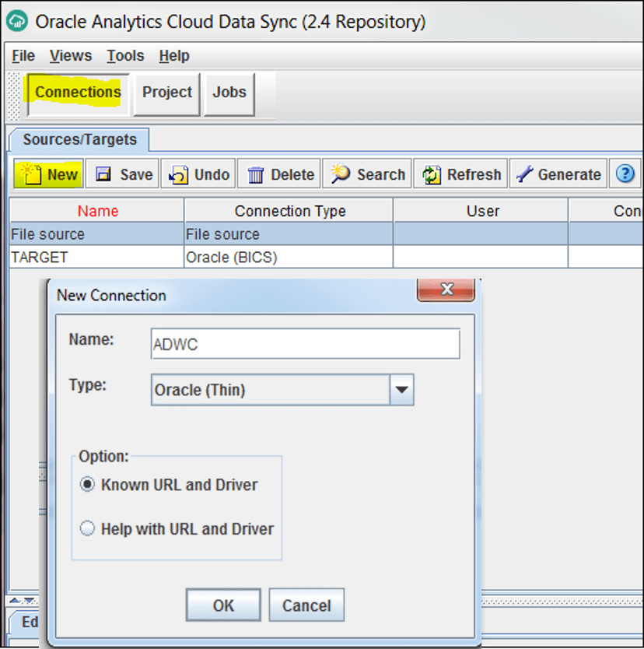
Task: Open the File menu
Action: (x=22, y=55)
